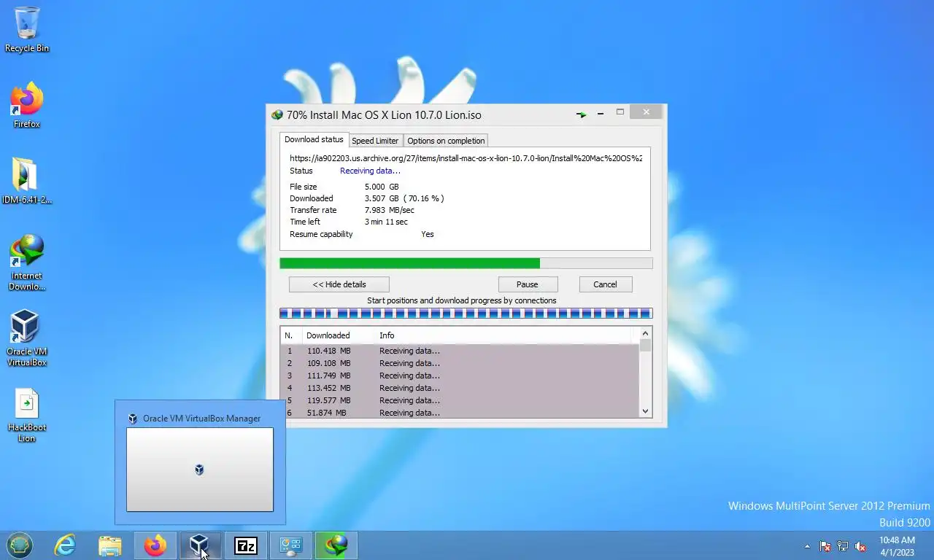Switch to the Speed Limiter tab
Image resolution: width=934 pixels, height=560 pixels.
375,141
